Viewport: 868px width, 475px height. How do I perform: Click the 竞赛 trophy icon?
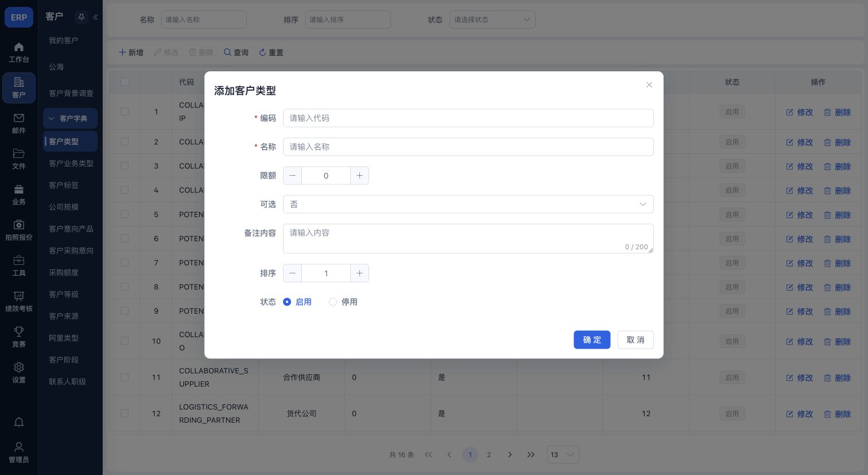(19, 331)
